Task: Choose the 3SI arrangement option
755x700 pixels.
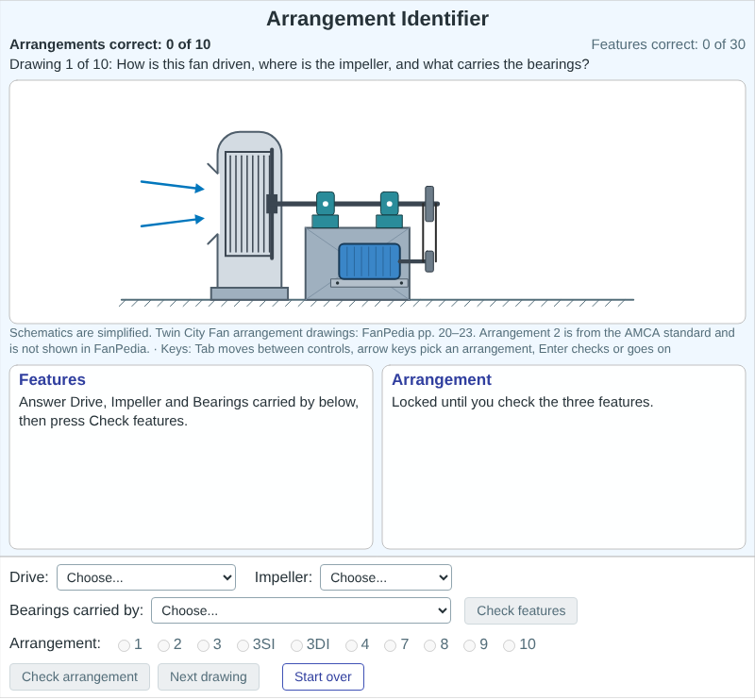Action: [243, 645]
